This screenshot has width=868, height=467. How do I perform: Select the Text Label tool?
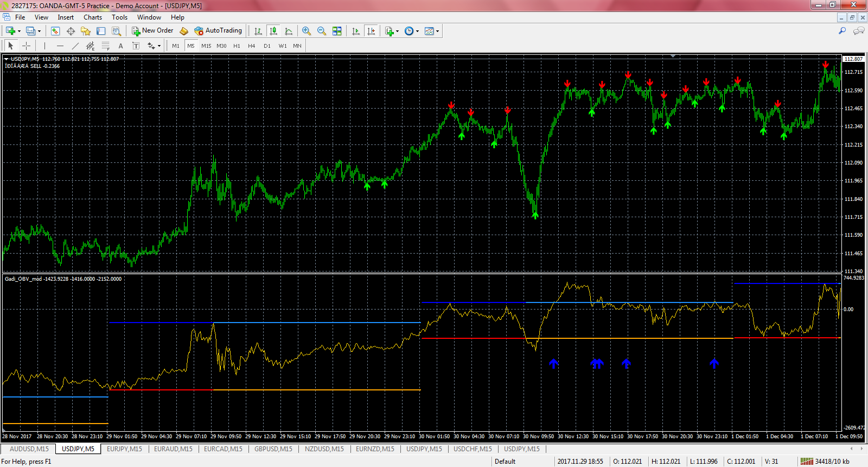[x=136, y=46]
